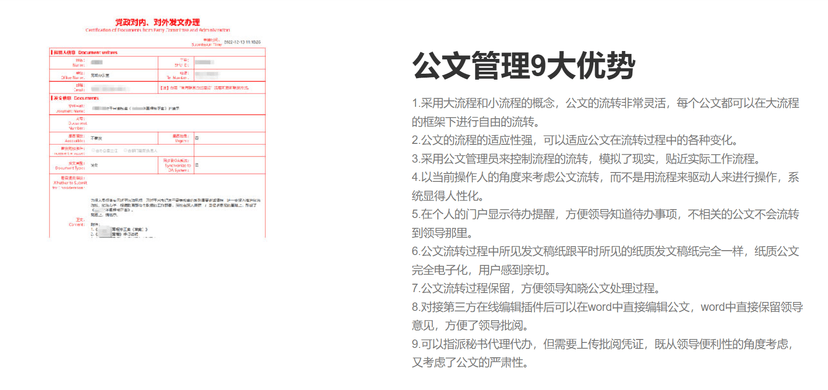Click advantage 1 about 大流程和小流程的概念
The width and height of the screenshot is (828, 390).
(x=605, y=112)
